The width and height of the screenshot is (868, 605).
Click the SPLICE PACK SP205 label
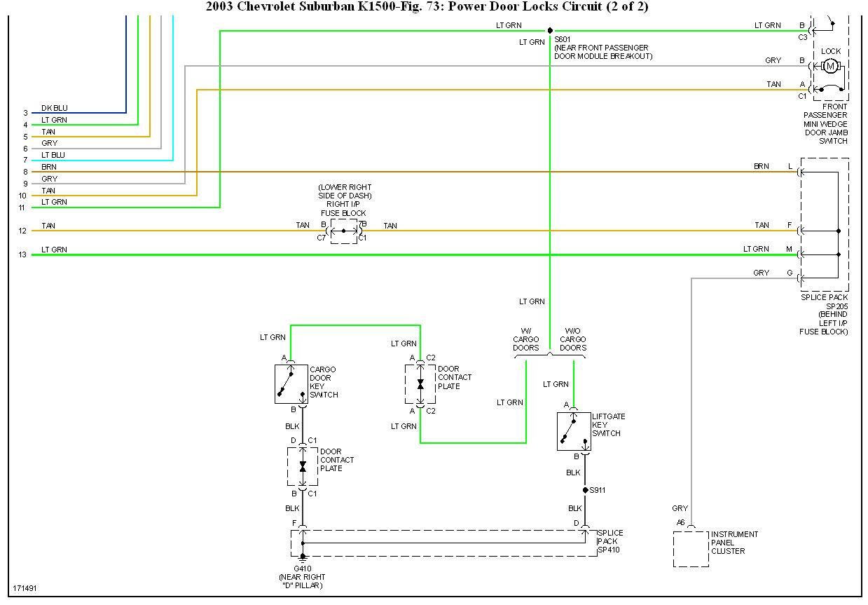click(x=825, y=301)
